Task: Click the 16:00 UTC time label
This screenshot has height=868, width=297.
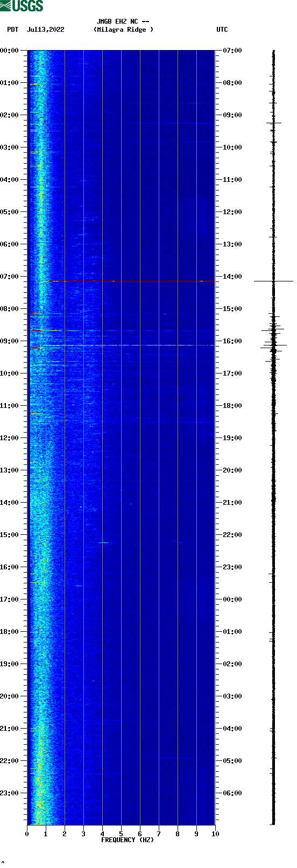Action: [x=232, y=341]
